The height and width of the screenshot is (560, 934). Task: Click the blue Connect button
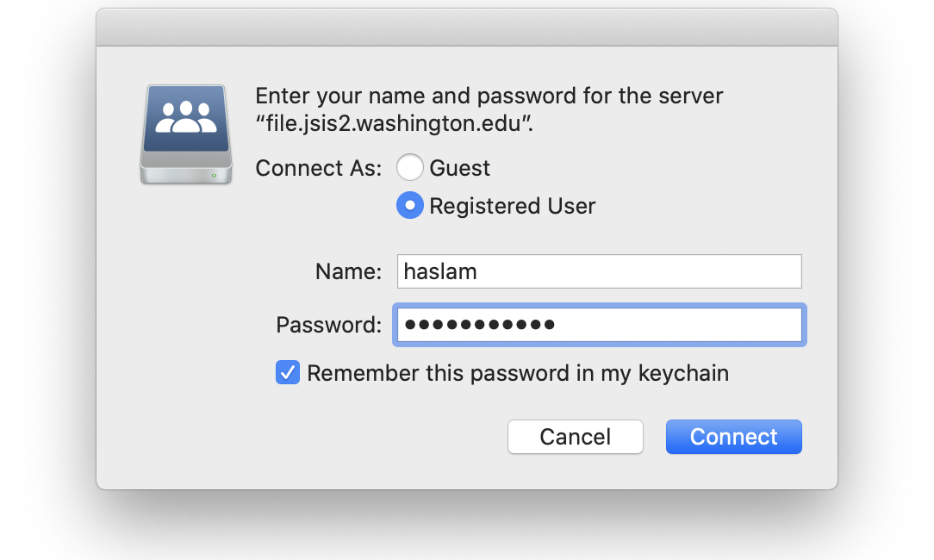coord(734,437)
